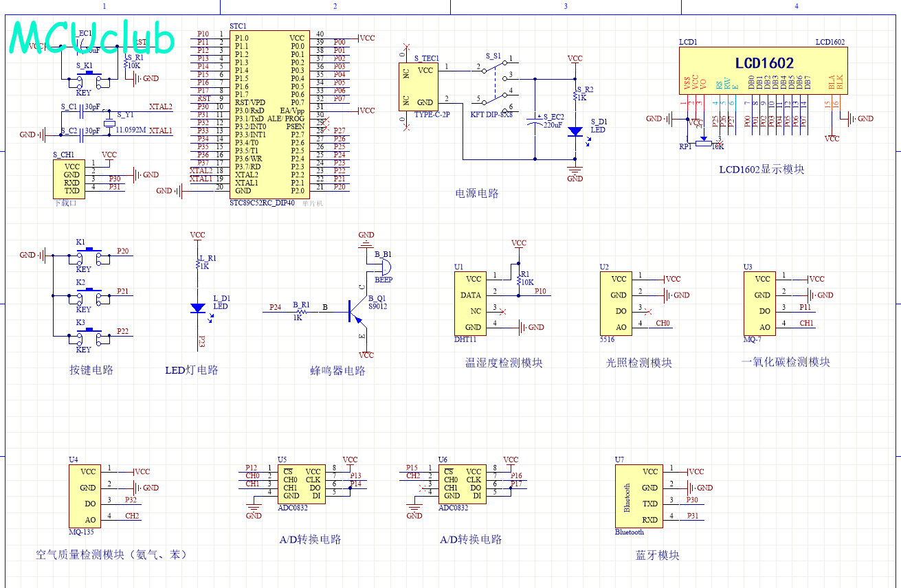Select the U7 Bluetooth module block
The height and width of the screenshot is (588, 901).
click(639, 496)
